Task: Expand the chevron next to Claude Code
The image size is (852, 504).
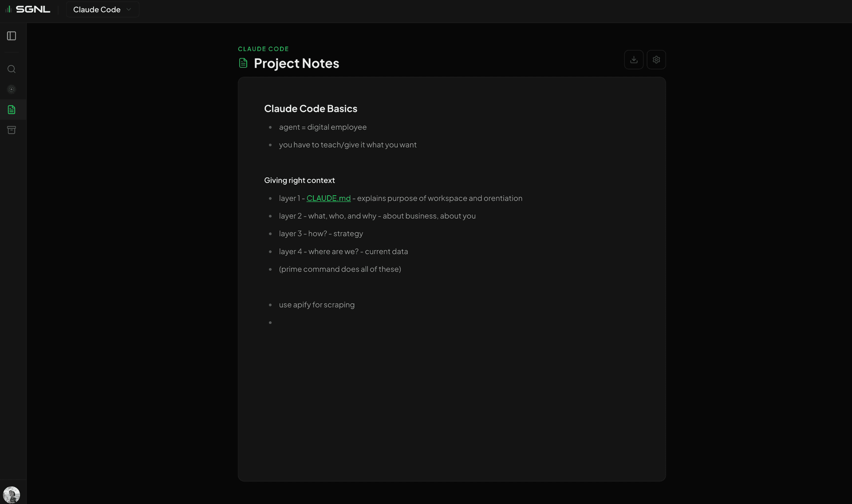Action: pyautogui.click(x=129, y=9)
